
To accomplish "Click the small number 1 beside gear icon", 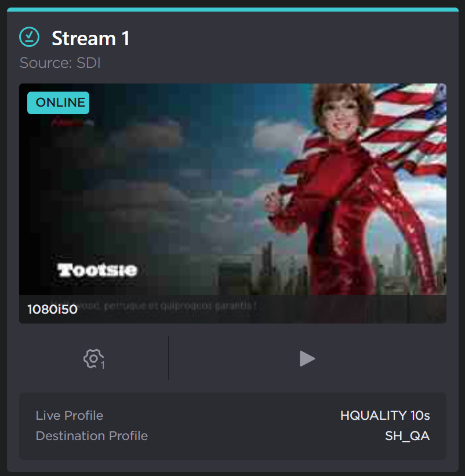I will tap(103, 365).
